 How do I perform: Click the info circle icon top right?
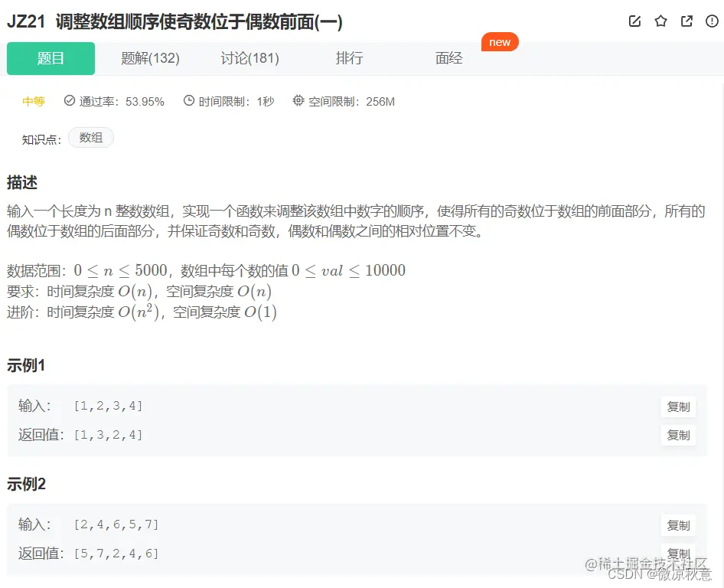(x=711, y=21)
